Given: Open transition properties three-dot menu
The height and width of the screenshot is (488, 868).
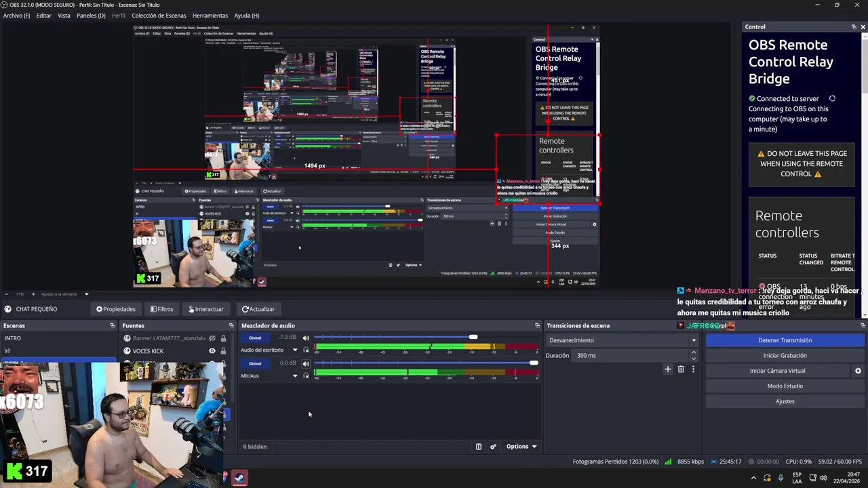Looking at the screenshot, I should coord(693,369).
